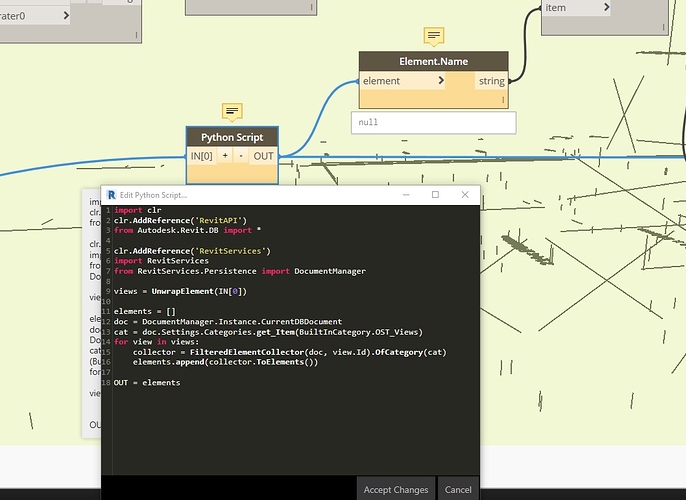Click code line clr.AddReference('RevitAPI')

[180, 220]
